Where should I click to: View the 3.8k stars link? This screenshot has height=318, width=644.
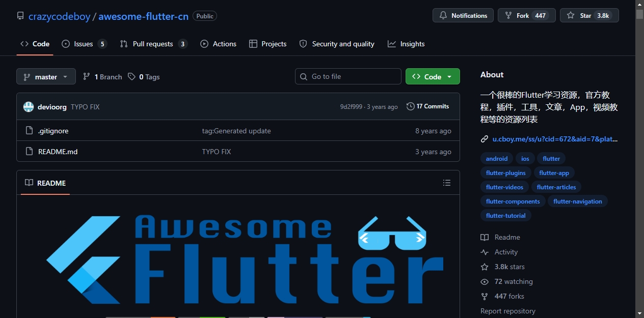point(502,267)
